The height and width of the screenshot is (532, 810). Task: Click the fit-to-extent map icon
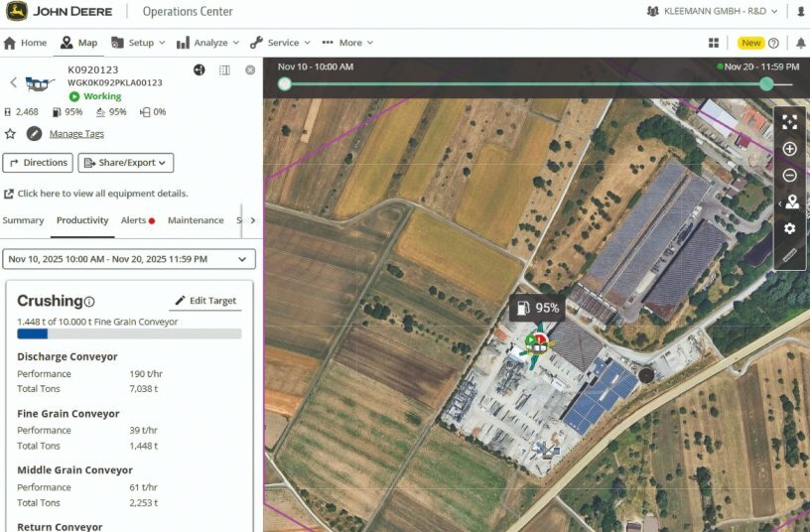(x=789, y=122)
